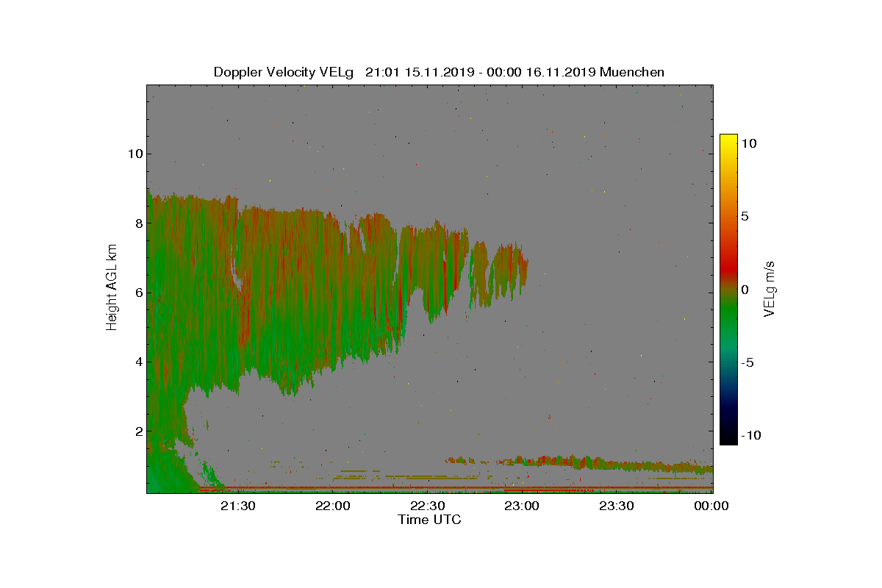Click the 'Time UTC' axis label

pyautogui.click(x=430, y=520)
